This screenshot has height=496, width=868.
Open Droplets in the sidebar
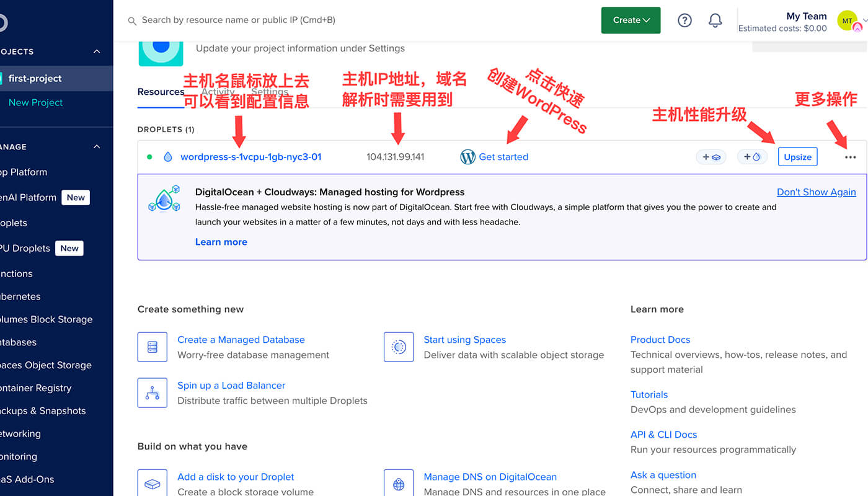pyautogui.click(x=14, y=223)
